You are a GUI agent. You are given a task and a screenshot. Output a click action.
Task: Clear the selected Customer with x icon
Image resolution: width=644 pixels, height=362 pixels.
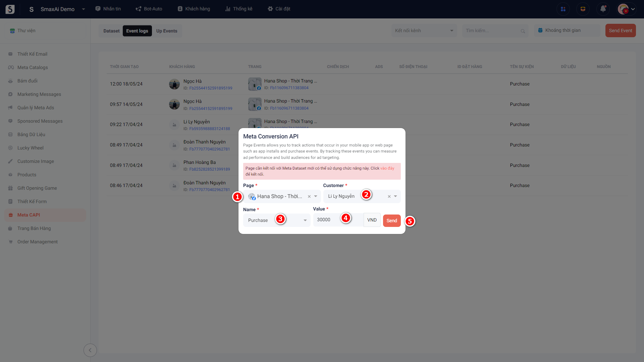[x=389, y=196]
